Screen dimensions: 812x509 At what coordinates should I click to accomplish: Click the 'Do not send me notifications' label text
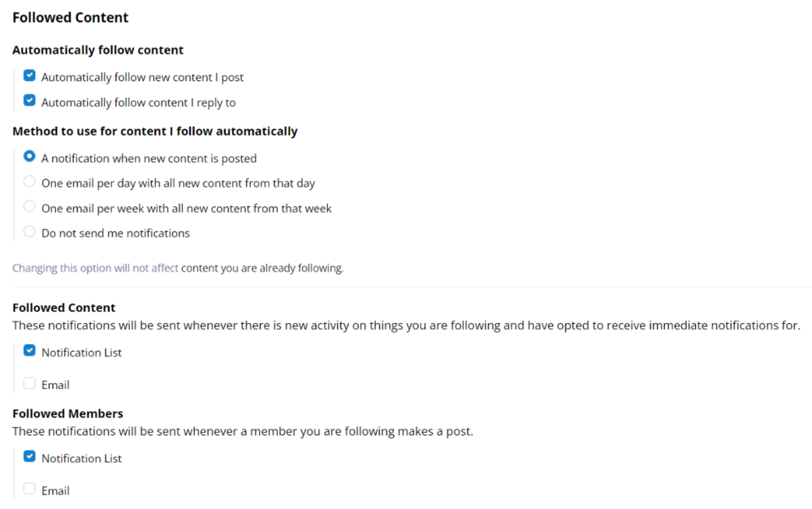pyautogui.click(x=115, y=233)
